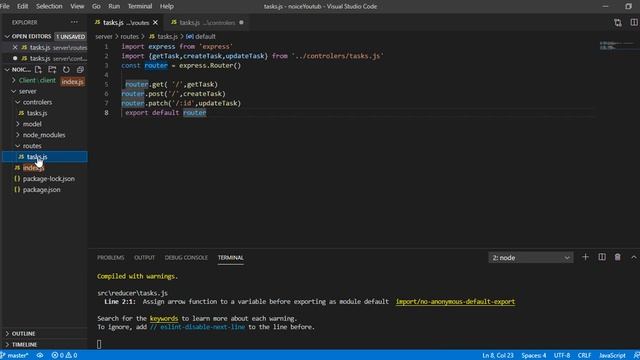The height and width of the screenshot is (360, 640).
Task: Select the terminal dropdown showing 2: node
Action: point(531,258)
